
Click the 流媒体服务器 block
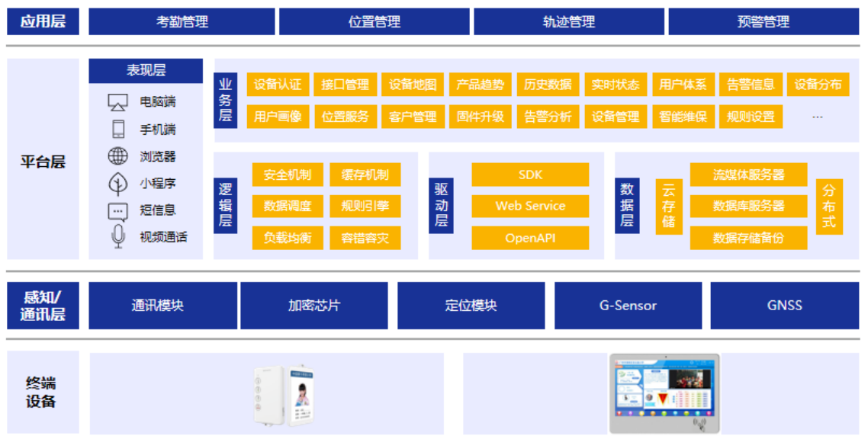(x=748, y=175)
